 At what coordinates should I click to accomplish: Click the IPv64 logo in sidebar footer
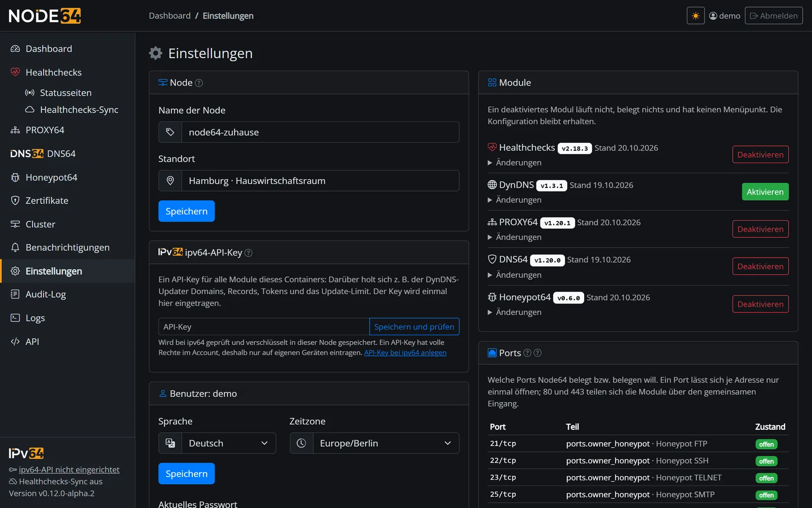tap(26, 453)
